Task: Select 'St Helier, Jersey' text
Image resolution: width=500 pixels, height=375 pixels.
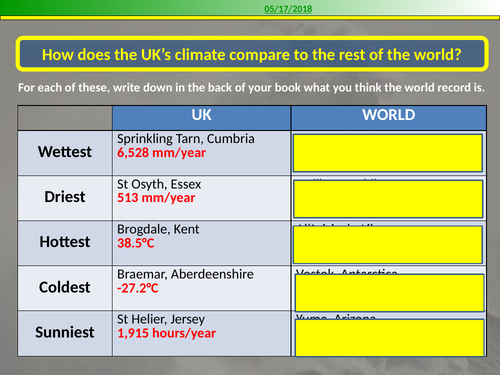Action: point(161,320)
